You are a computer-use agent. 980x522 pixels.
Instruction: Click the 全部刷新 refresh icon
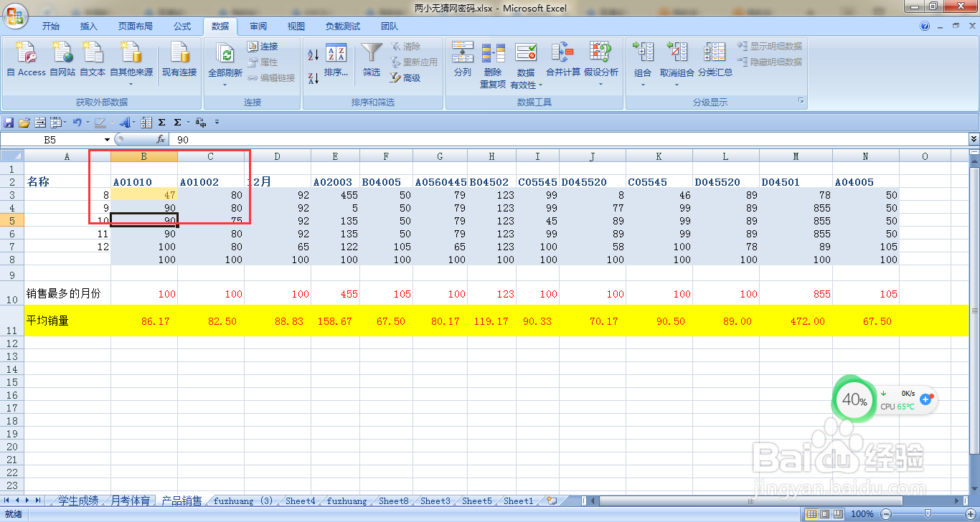225,57
